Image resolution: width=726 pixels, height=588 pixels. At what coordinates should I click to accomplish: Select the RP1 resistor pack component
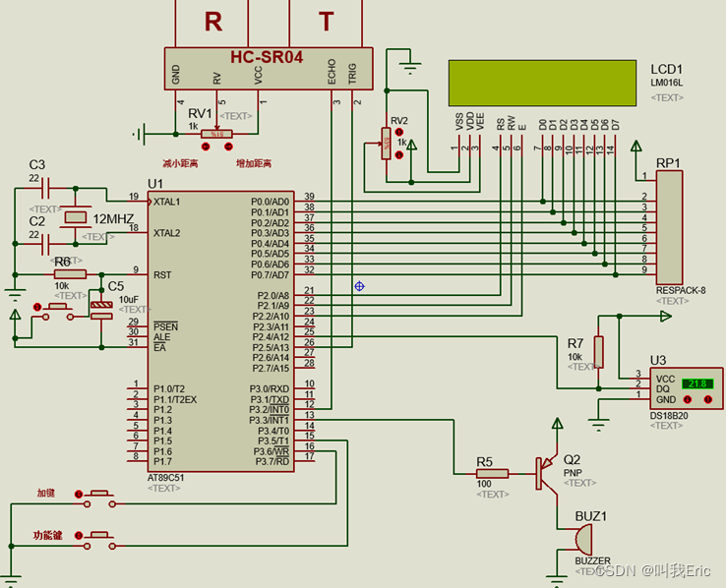(x=669, y=227)
